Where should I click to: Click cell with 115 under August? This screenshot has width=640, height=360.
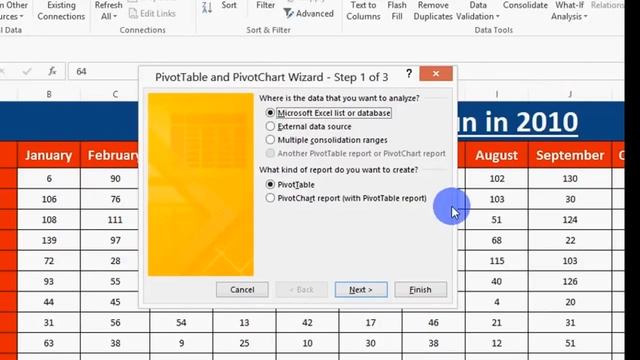coord(497,261)
